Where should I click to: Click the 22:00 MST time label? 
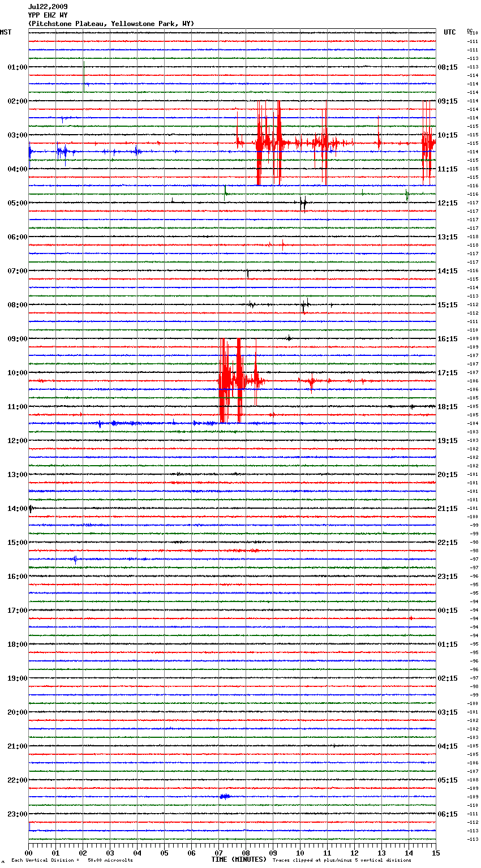tap(18, 780)
